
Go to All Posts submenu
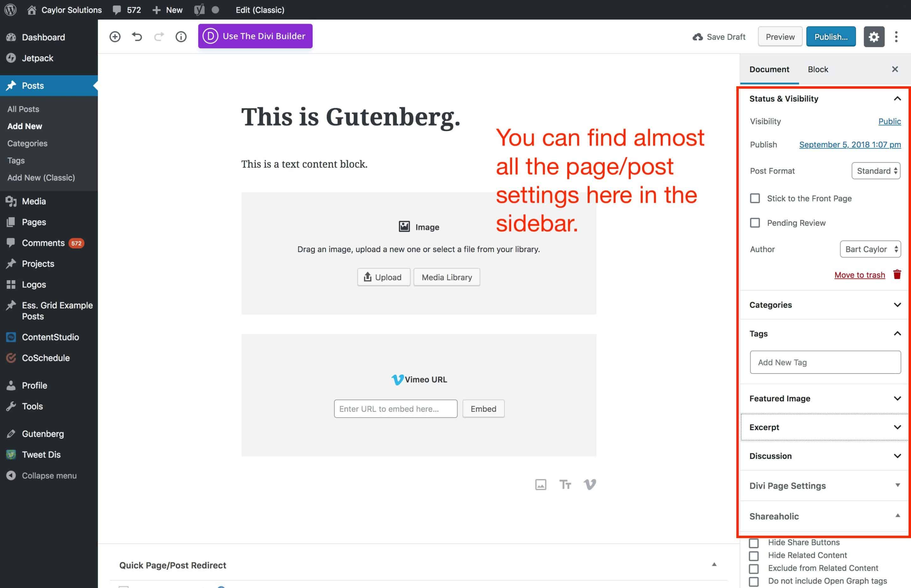click(x=23, y=109)
